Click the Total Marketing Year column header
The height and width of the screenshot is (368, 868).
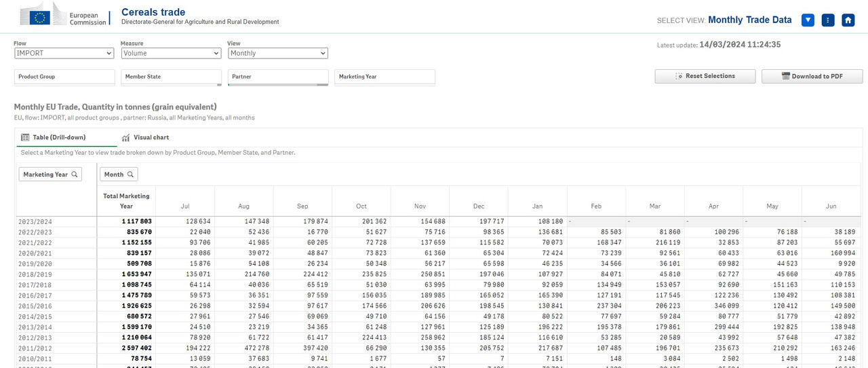click(x=126, y=201)
